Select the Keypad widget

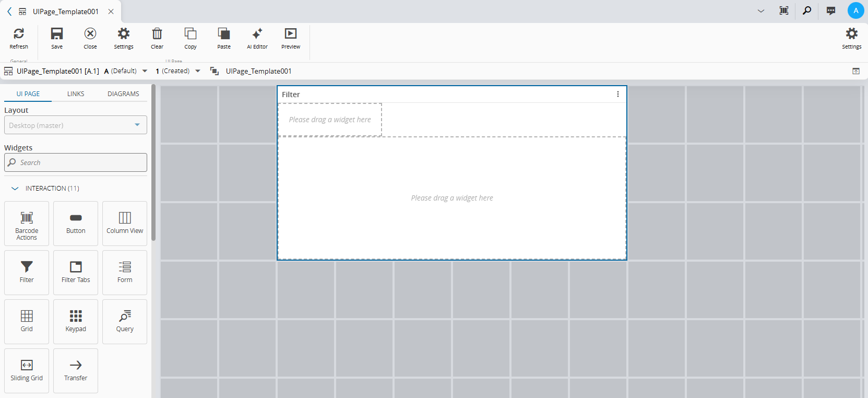click(76, 322)
